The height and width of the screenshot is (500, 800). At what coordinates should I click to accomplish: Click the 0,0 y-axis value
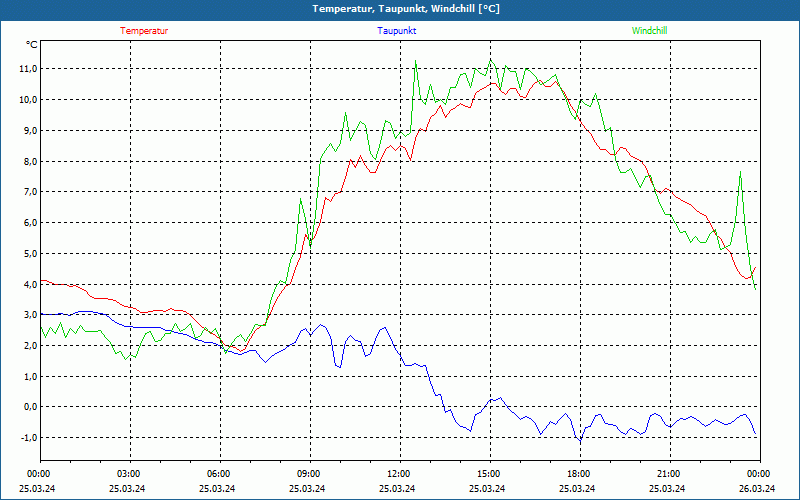tap(30, 407)
